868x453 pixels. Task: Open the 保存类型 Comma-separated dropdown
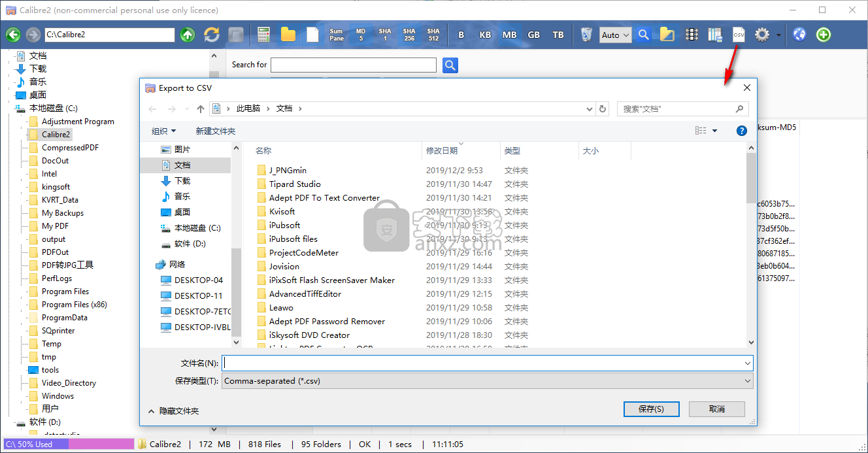(x=488, y=380)
